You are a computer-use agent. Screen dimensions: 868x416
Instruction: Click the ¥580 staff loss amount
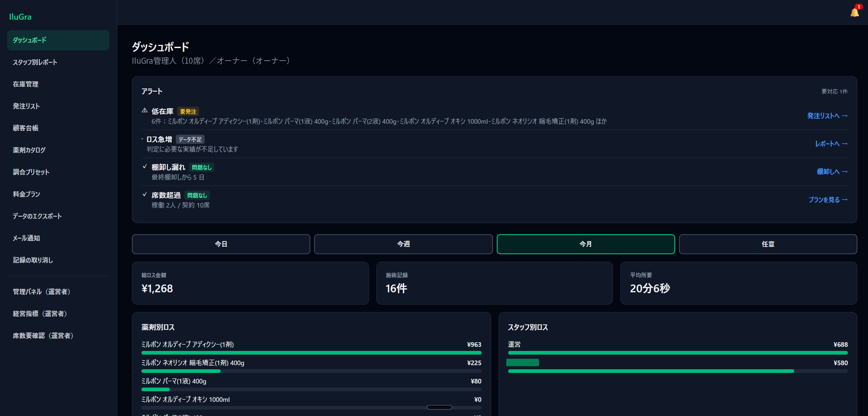pos(841,363)
